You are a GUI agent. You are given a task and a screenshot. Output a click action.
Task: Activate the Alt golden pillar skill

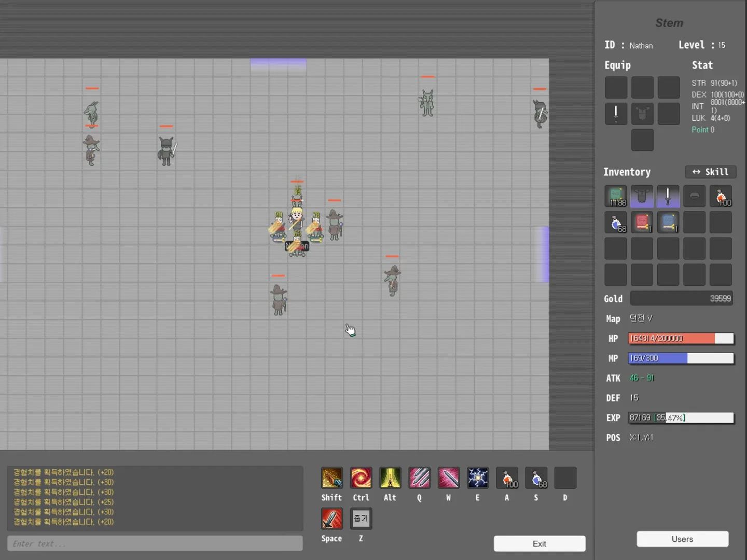tap(390, 478)
